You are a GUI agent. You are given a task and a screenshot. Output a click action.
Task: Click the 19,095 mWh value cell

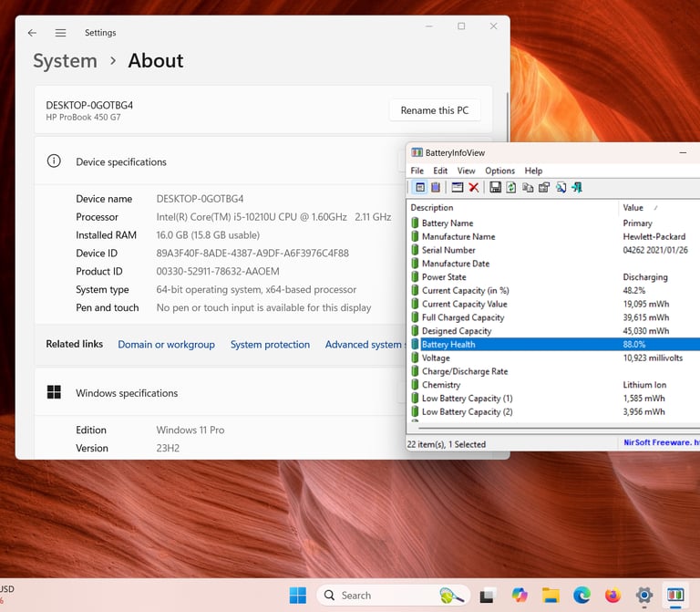click(646, 304)
